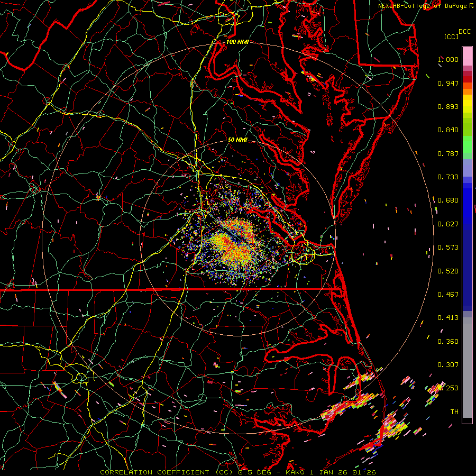Select the 0.467 color scale value
Image resolution: width=476 pixels, height=476 pixels.
coord(448,295)
